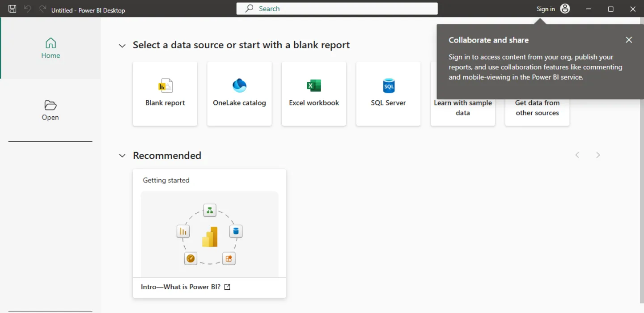The width and height of the screenshot is (644, 313).
Task: Open the Open page in sidebar
Action: pyautogui.click(x=51, y=110)
